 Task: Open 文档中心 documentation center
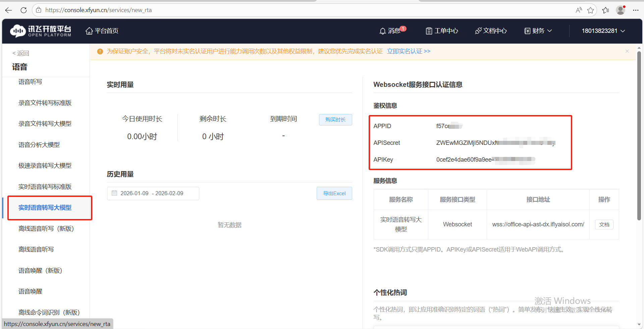491,31
